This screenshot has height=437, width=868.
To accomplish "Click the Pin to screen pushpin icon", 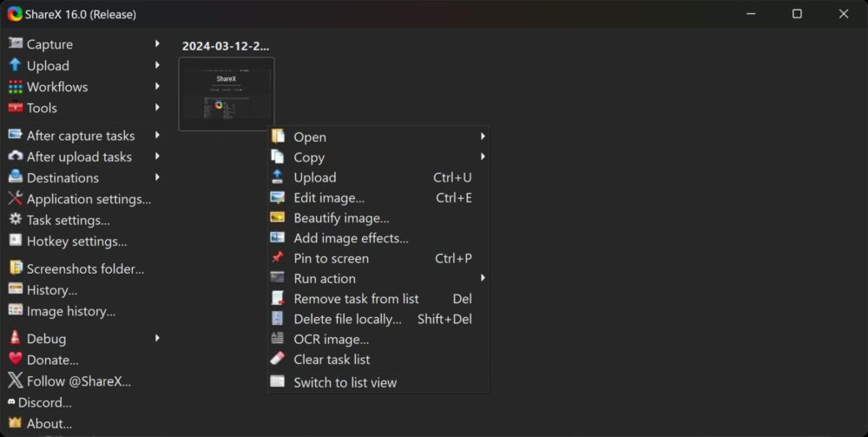I will (x=278, y=258).
